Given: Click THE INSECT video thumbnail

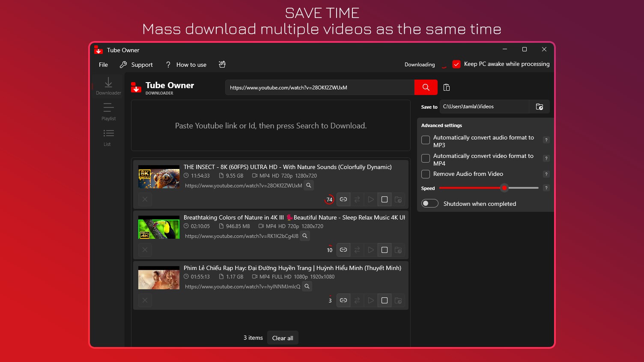Looking at the screenshot, I should point(159,177).
